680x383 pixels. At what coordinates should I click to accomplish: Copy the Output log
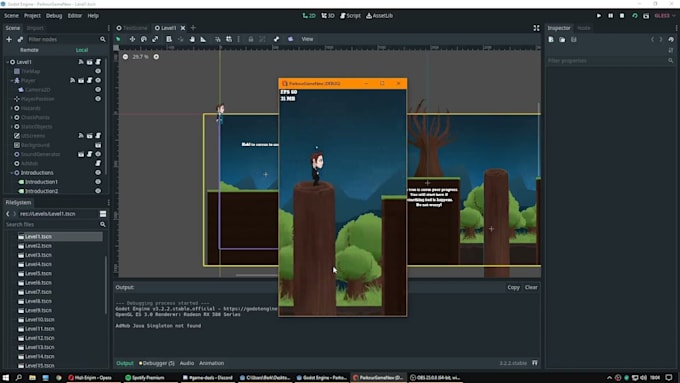[x=513, y=287]
